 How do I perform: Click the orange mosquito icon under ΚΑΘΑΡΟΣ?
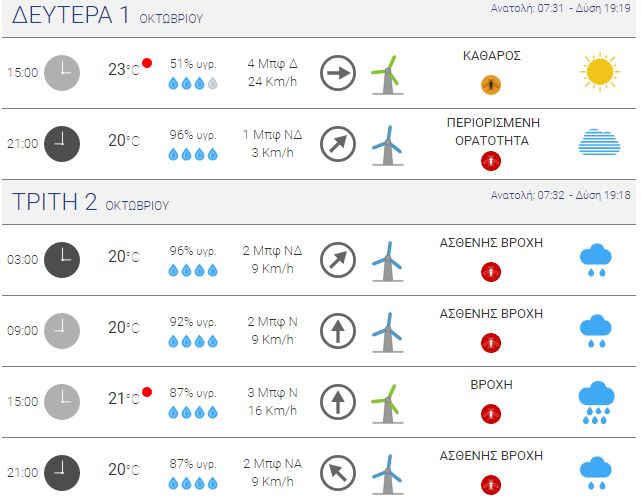[x=491, y=85]
